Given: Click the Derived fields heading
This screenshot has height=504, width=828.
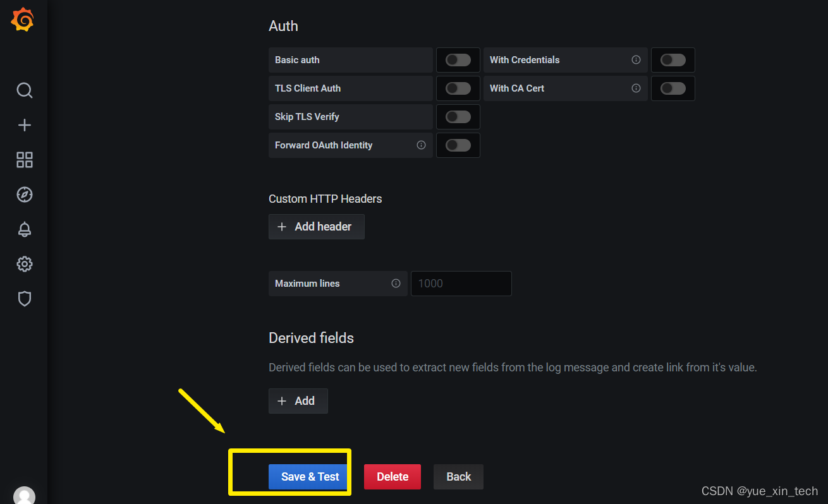Looking at the screenshot, I should coord(311,338).
